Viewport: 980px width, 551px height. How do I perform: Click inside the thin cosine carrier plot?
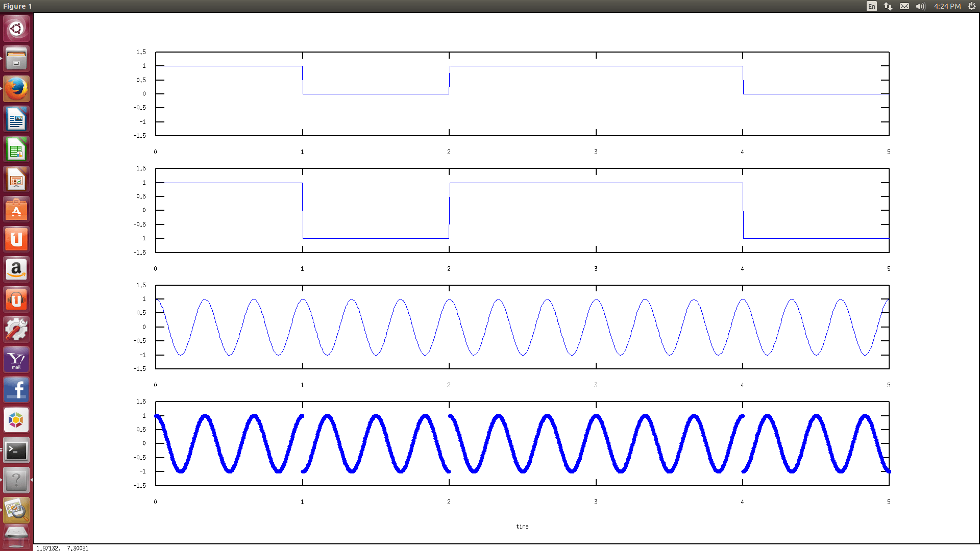tap(522, 327)
